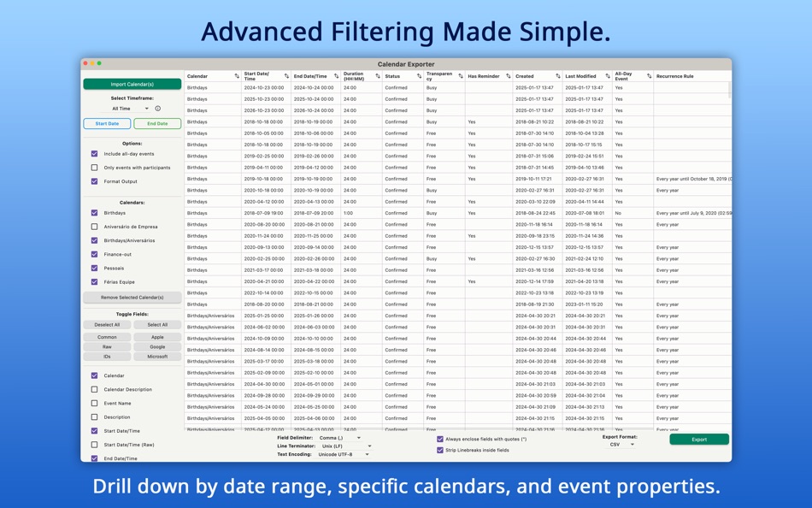This screenshot has height=508, width=812.
Task: Toggle the Calendar field checkbox
Action: [94, 375]
